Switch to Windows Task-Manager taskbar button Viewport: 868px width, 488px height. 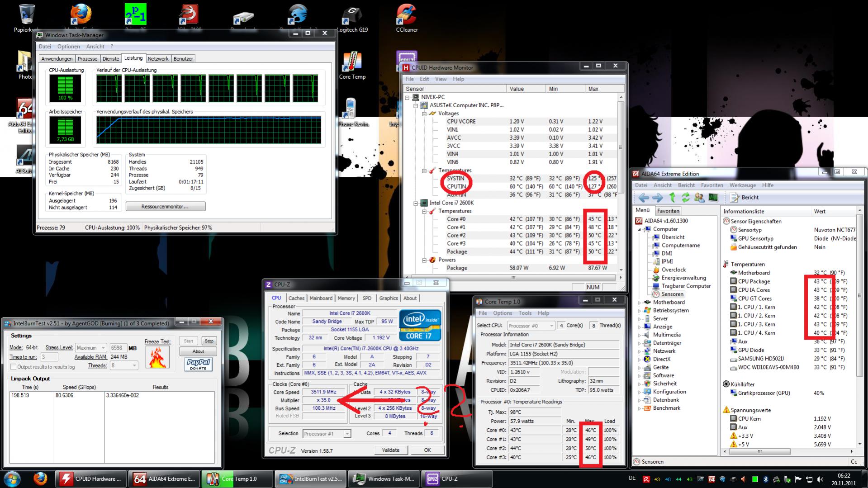[x=383, y=479]
